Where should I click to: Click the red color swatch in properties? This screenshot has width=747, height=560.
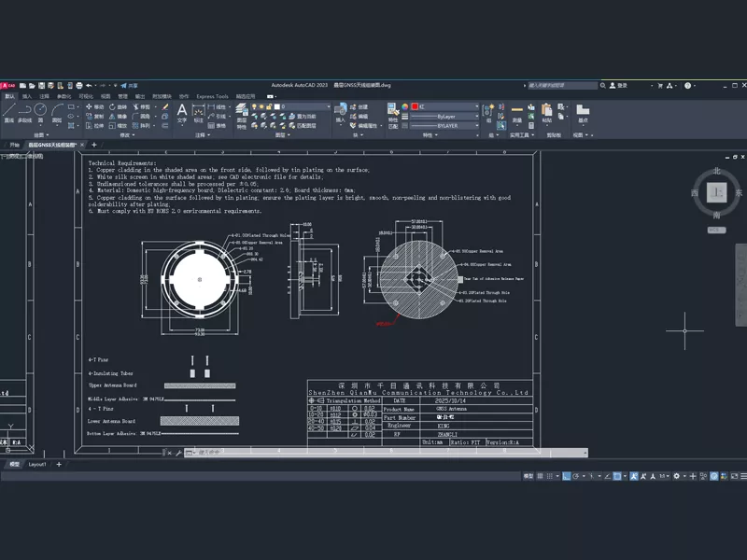click(415, 106)
